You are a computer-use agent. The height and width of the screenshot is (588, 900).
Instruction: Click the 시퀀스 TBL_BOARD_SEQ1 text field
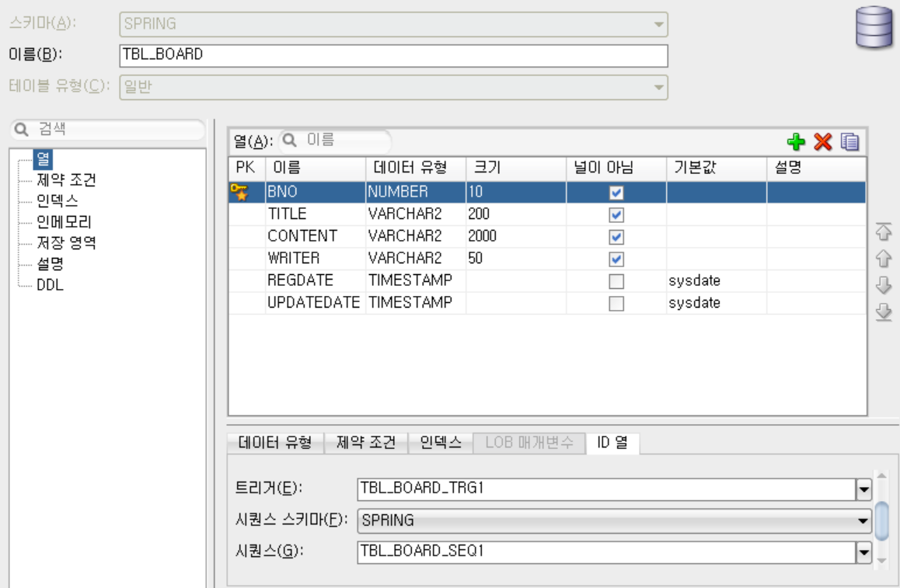(x=607, y=552)
